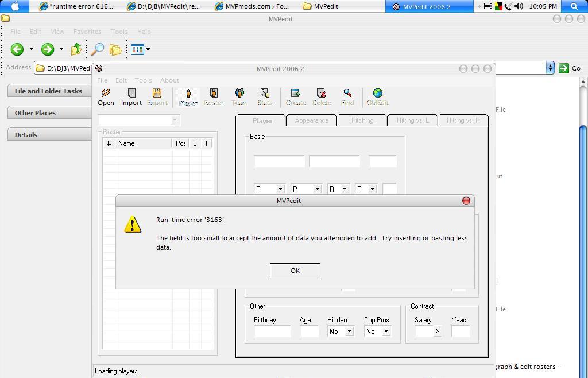The width and height of the screenshot is (588, 378).
Task: Toggle the Folders pane icon in Explorer
Action: [115, 49]
